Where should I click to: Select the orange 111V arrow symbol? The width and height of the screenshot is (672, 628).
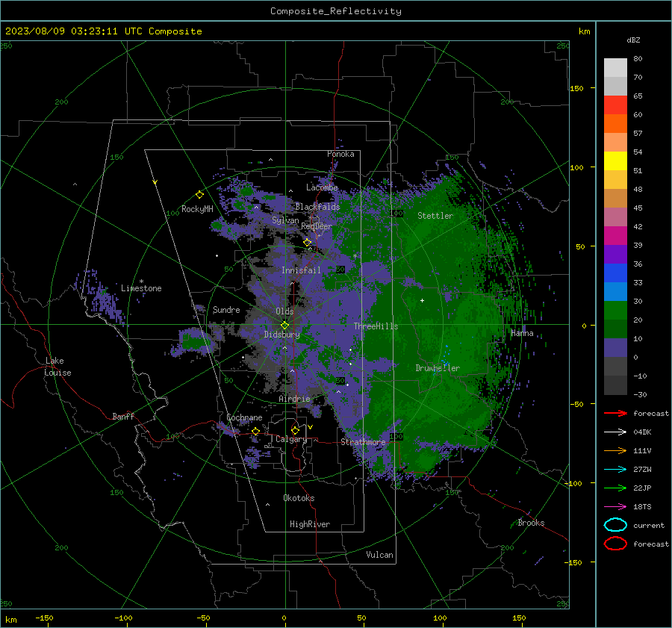(615, 450)
